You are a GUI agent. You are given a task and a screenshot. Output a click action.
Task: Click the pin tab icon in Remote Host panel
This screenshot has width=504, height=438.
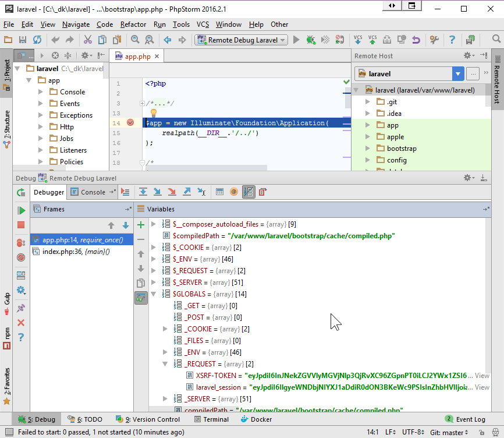(484, 55)
